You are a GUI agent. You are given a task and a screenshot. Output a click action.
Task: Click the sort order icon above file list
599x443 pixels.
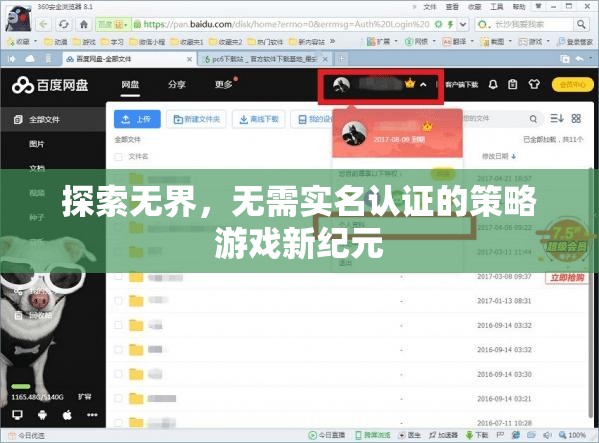tap(557, 119)
